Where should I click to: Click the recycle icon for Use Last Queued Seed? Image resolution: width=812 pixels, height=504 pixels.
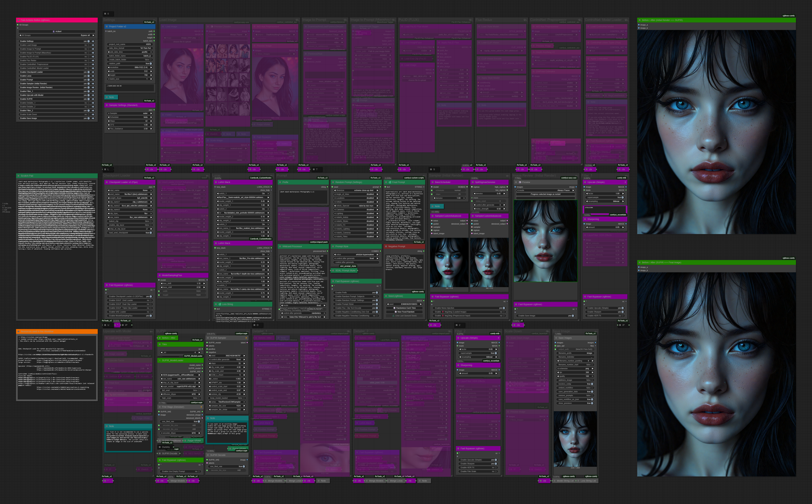coord(393,316)
